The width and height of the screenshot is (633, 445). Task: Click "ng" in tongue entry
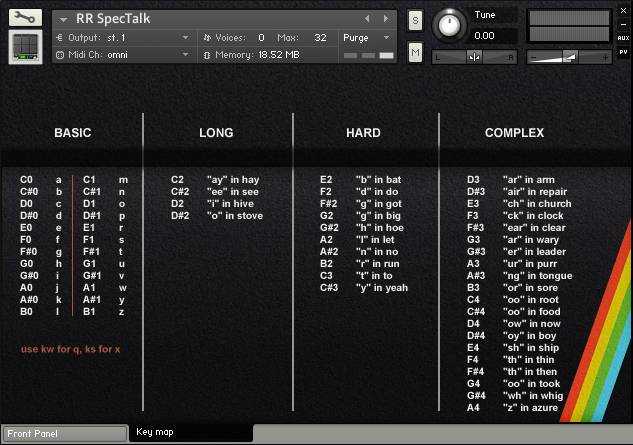tap(537, 276)
